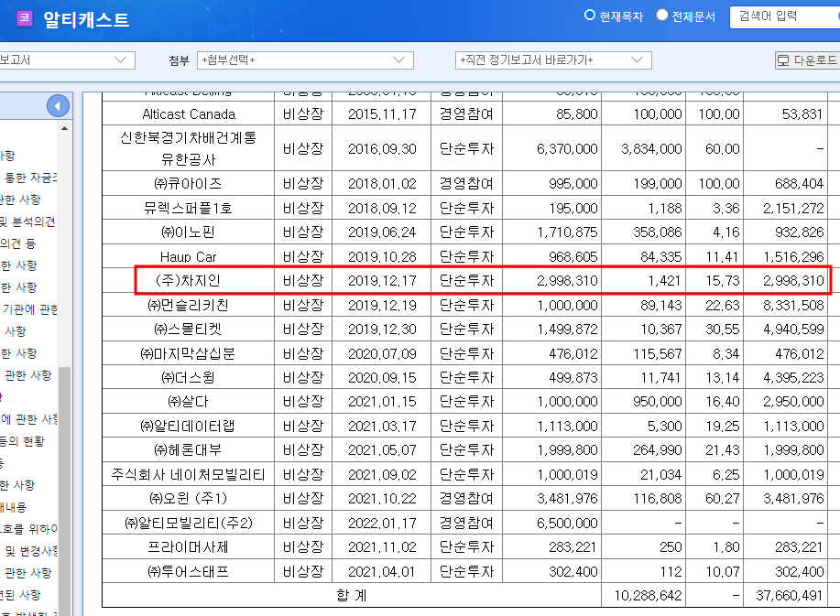Click the 합 계 total row label

352,595
